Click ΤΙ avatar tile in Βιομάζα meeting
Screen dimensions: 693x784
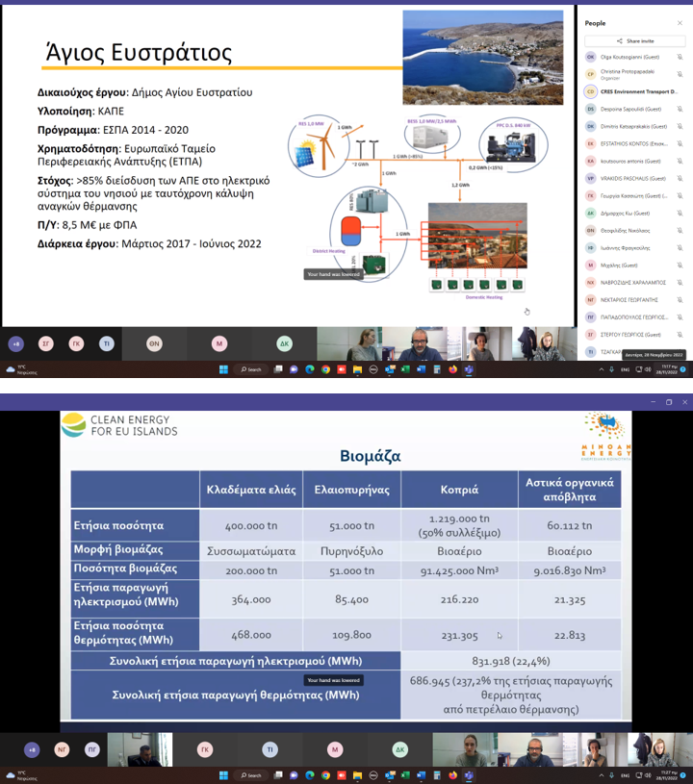[270, 749]
